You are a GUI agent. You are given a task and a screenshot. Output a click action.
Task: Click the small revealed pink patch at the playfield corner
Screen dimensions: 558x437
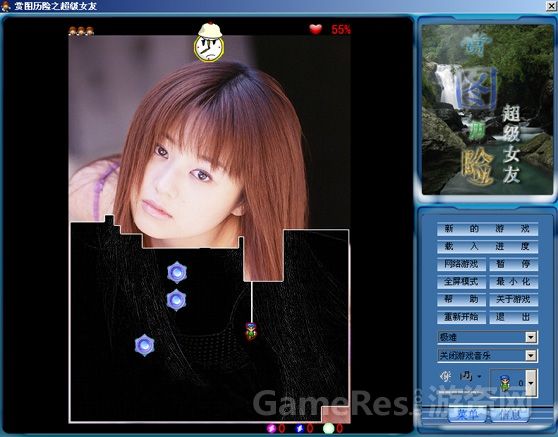click(x=336, y=415)
